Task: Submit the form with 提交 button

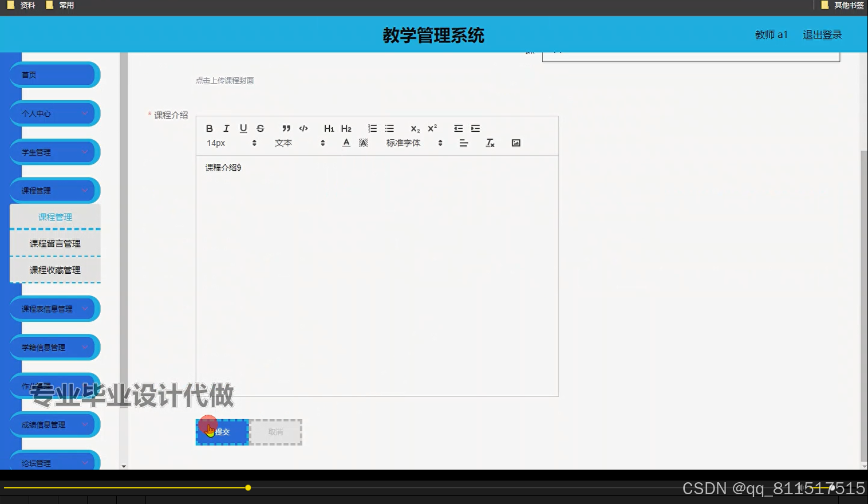Action: pos(222,431)
